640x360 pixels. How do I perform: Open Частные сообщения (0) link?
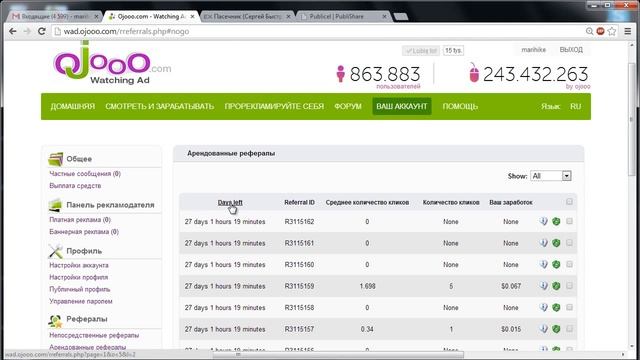85,174
